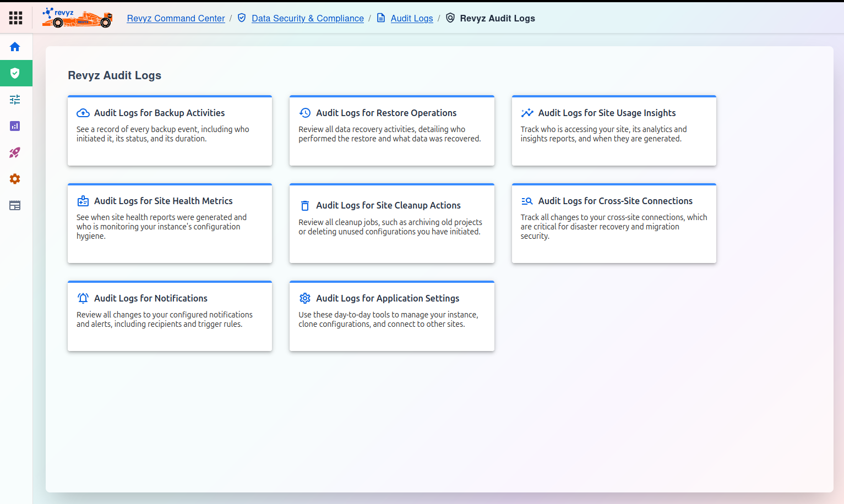Select the green shield security sidebar icon
The height and width of the screenshot is (504, 844).
click(15, 73)
